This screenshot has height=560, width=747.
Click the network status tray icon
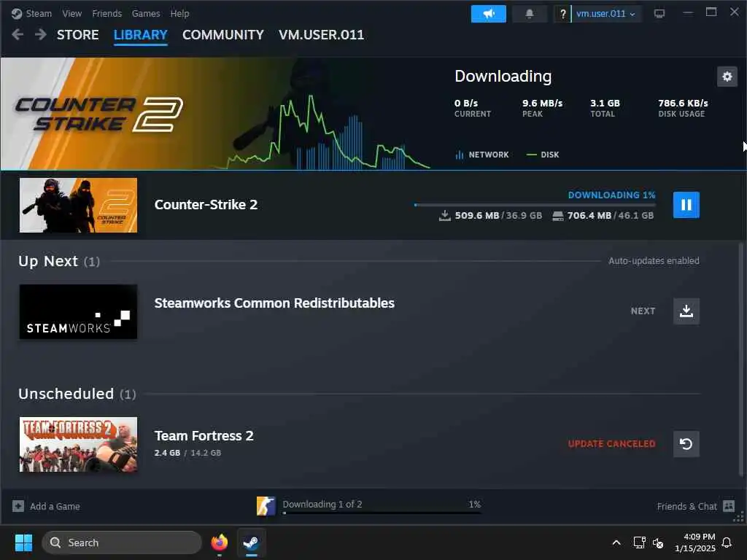(639, 542)
